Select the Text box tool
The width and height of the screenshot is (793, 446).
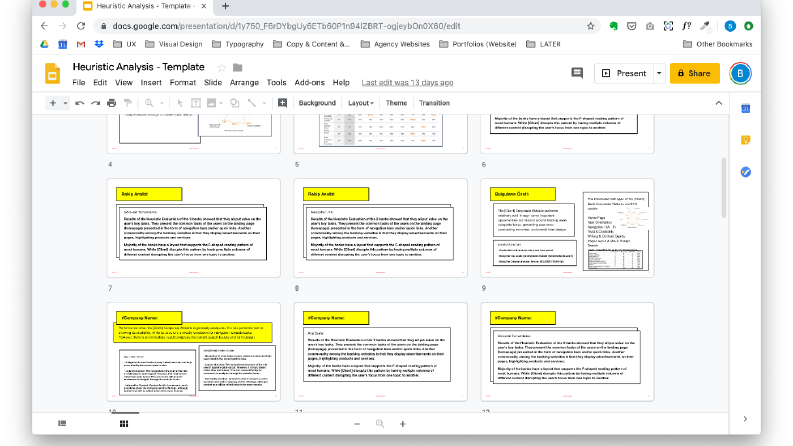pos(196,103)
